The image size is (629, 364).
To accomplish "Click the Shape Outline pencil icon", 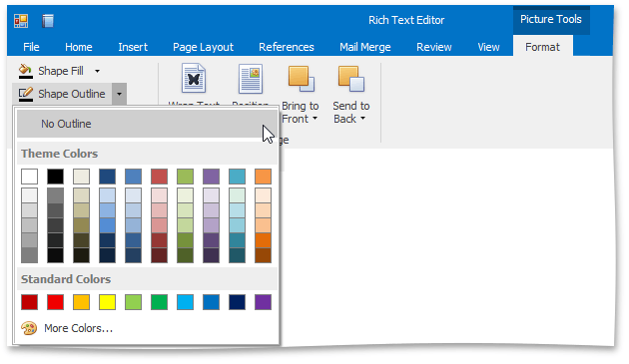I will pyautogui.click(x=26, y=94).
